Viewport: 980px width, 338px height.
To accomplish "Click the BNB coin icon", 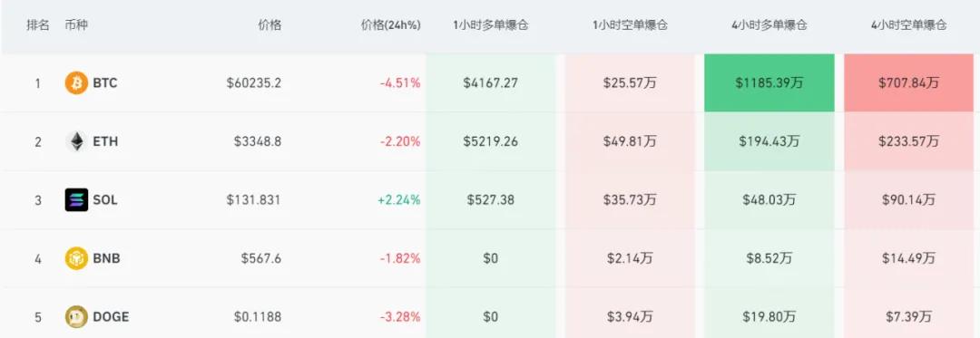I will pos(76,258).
